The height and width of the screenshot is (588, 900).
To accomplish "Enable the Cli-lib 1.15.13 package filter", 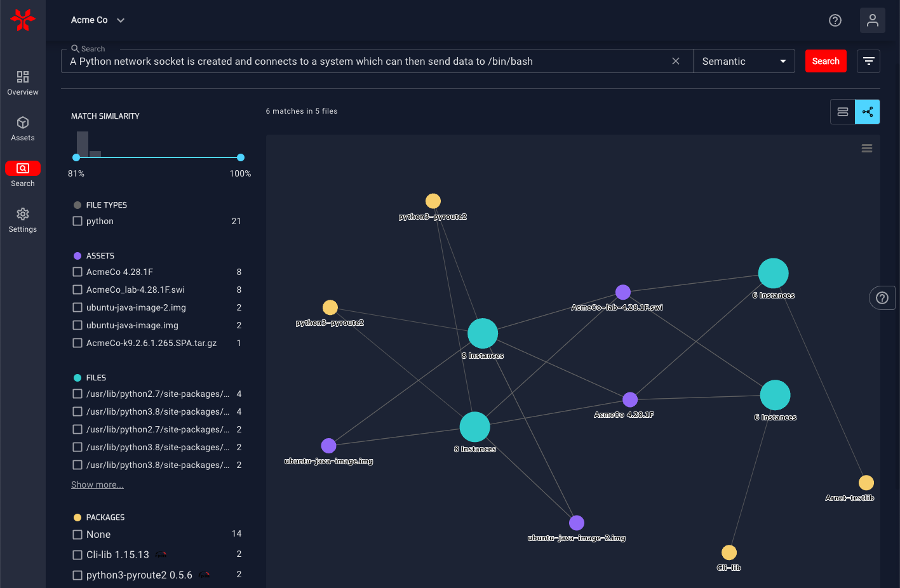I will tap(77, 554).
